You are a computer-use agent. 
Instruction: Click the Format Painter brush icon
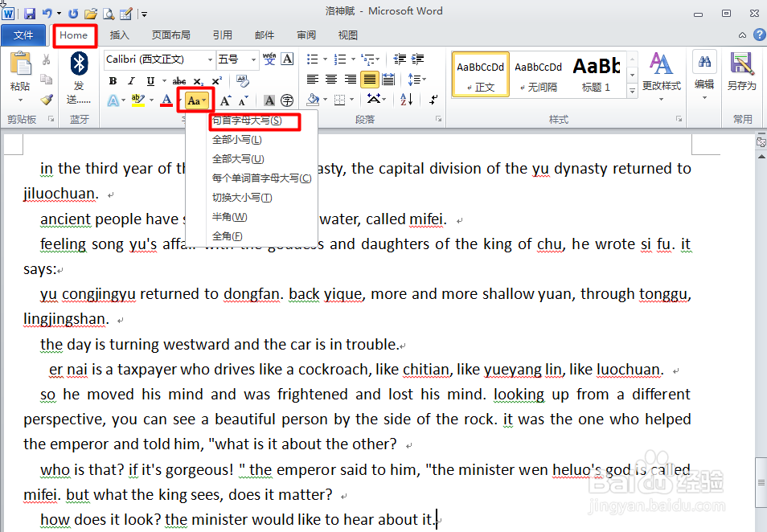click(x=47, y=100)
